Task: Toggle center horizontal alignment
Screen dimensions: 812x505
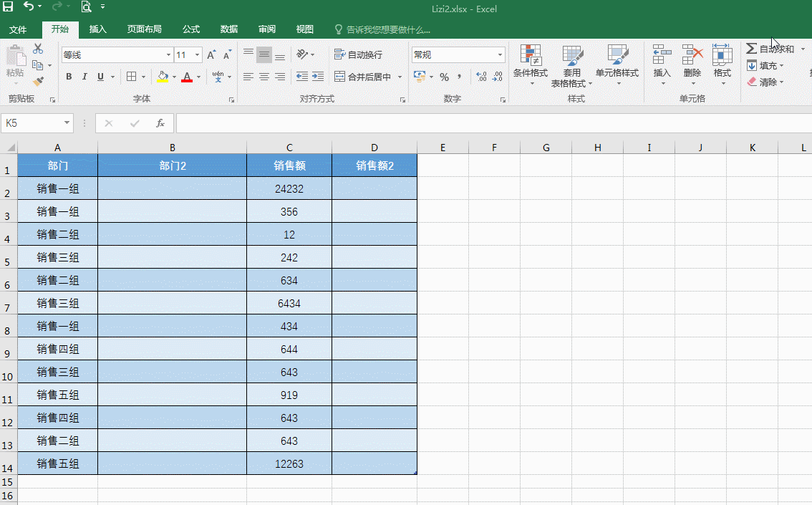Action: [x=264, y=77]
